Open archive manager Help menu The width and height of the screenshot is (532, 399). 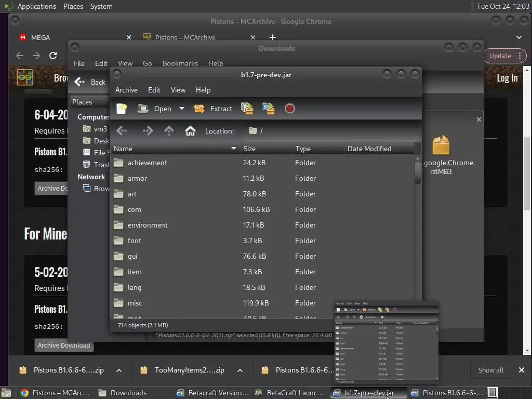pos(203,90)
